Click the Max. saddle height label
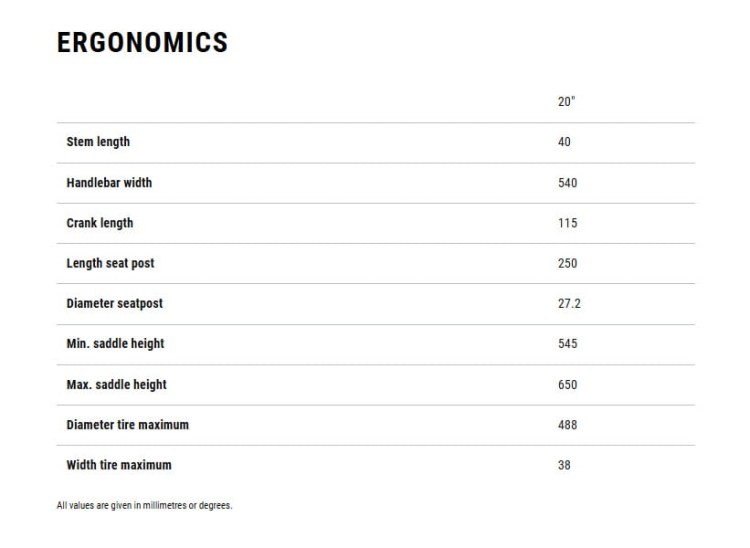 (116, 385)
